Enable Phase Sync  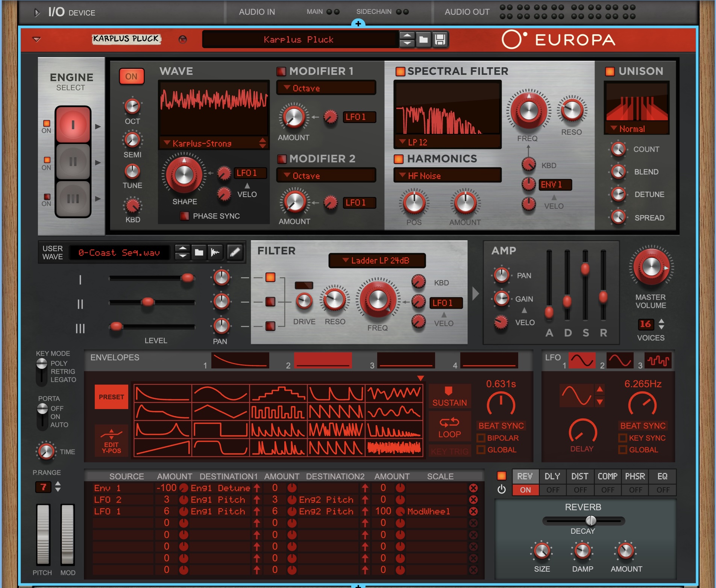point(184,216)
